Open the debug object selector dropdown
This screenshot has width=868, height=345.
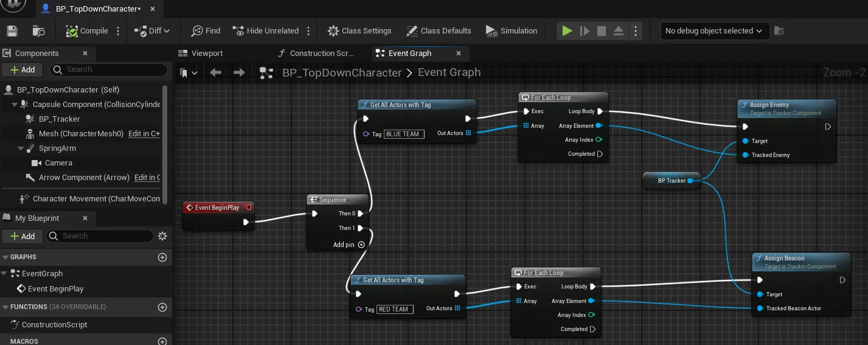pyautogui.click(x=715, y=31)
